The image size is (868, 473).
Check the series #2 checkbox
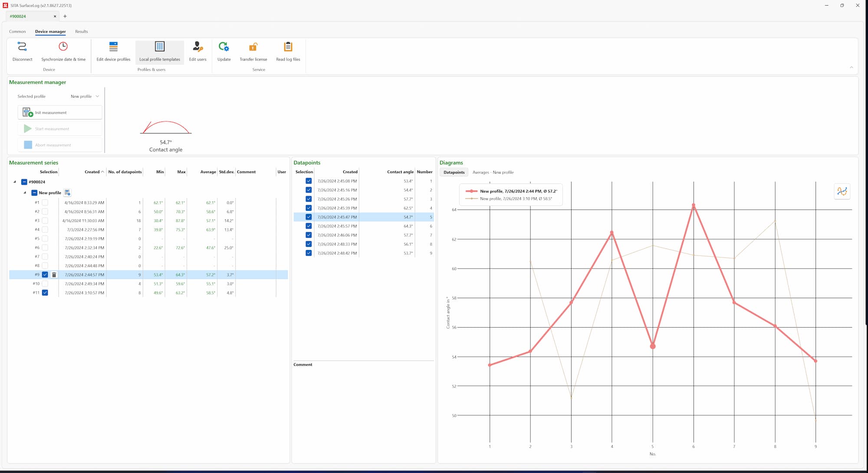(x=45, y=212)
